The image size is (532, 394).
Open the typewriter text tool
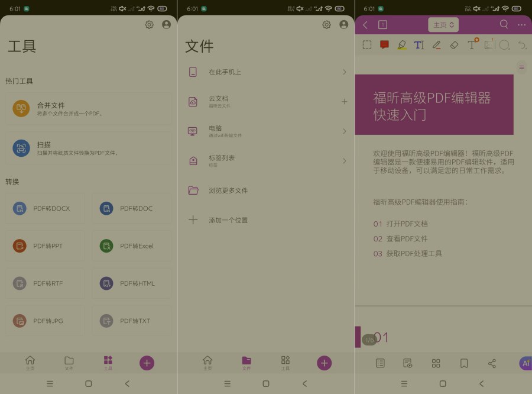[472, 45]
